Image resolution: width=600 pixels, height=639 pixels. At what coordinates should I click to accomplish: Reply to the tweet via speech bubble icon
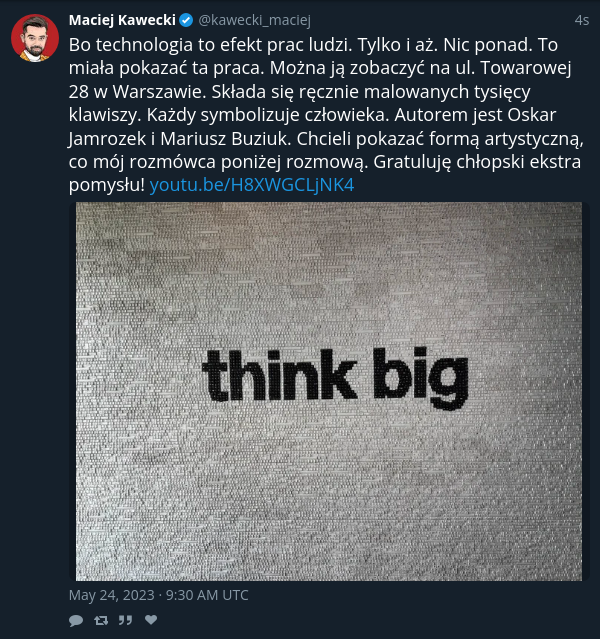pyautogui.click(x=76, y=621)
